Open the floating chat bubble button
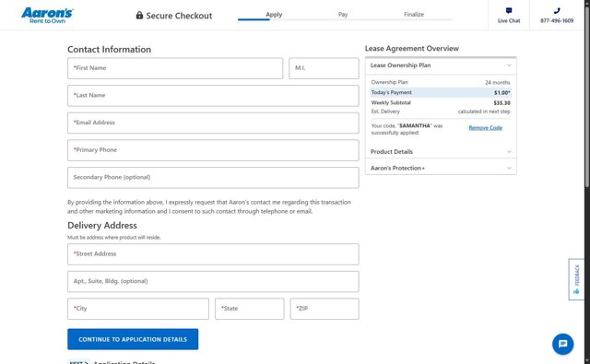The height and width of the screenshot is (364, 590). pyautogui.click(x=563, y=344)
